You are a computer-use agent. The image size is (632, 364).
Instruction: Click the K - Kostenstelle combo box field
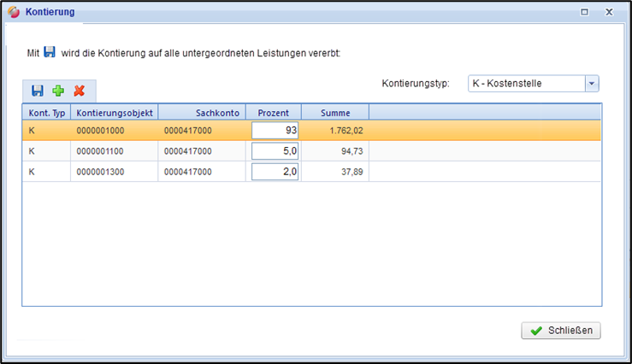click(x=525, y=83)
